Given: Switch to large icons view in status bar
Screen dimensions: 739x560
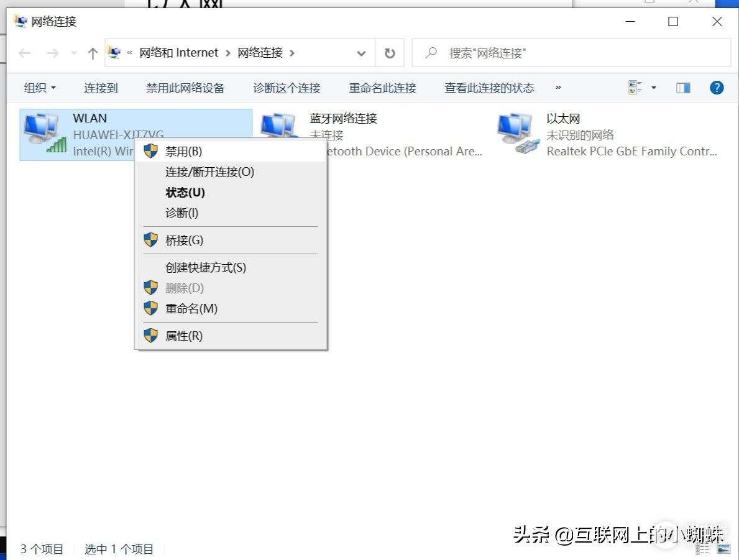Looking at the screenshot, I should [723, 549].
